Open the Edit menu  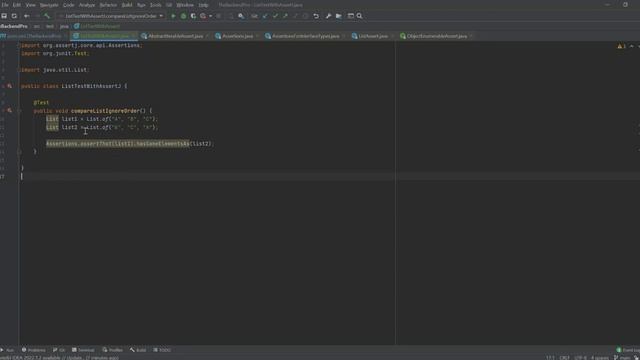pyautogui.click(x=17, y=5)
